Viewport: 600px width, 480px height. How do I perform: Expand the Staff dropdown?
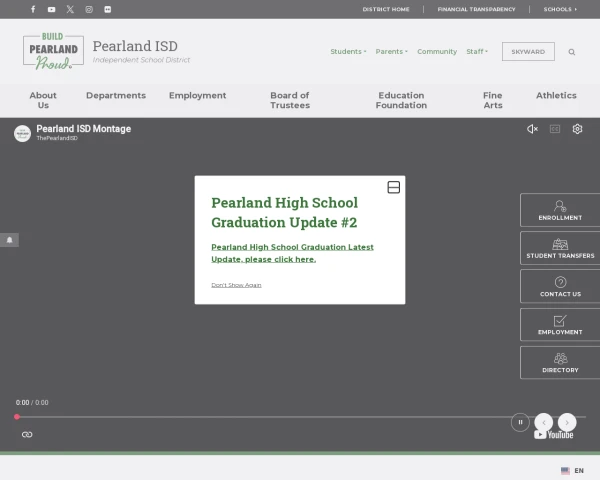[477, 52]
